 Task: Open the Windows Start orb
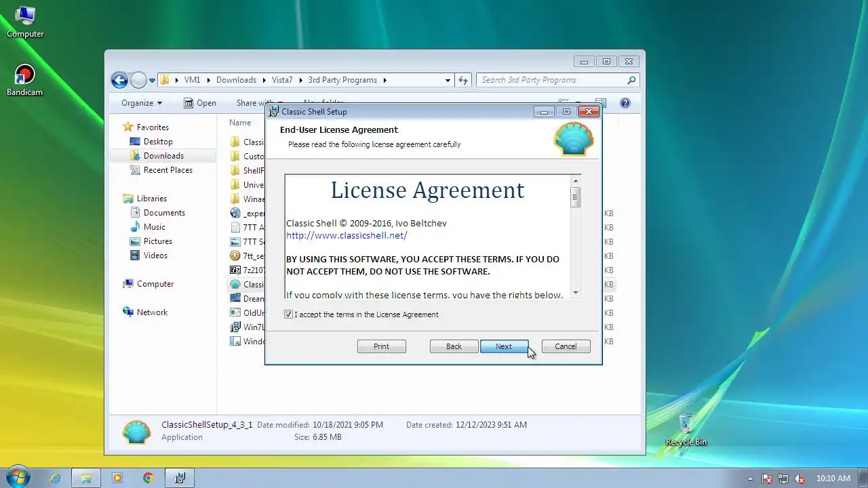point(18,477)
